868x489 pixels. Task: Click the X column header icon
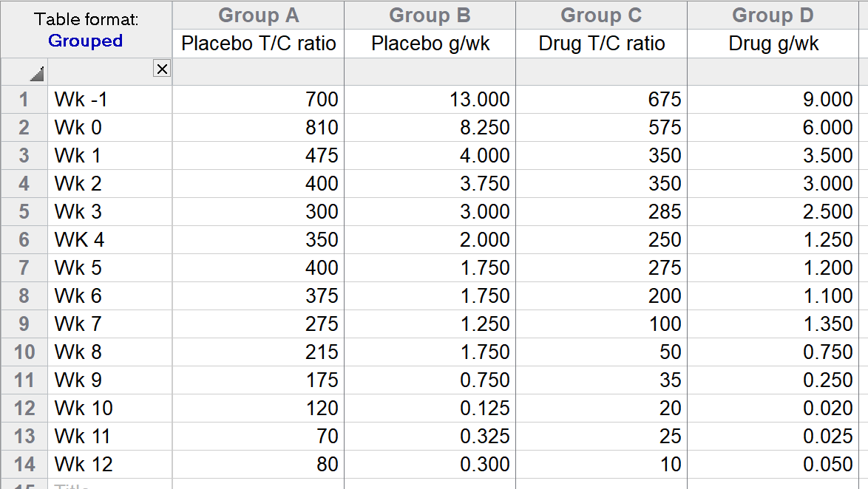162,68
